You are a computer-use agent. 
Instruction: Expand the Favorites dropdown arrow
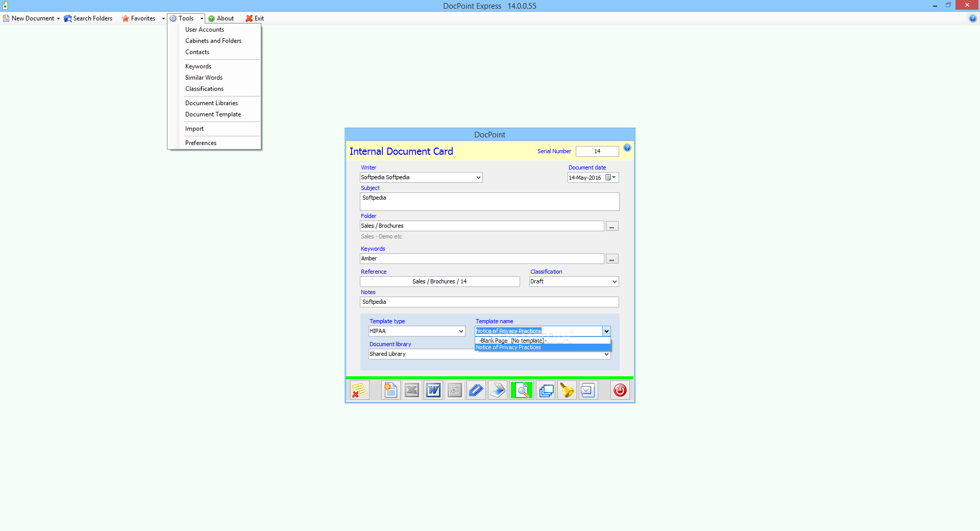click(x=163, y=18)
